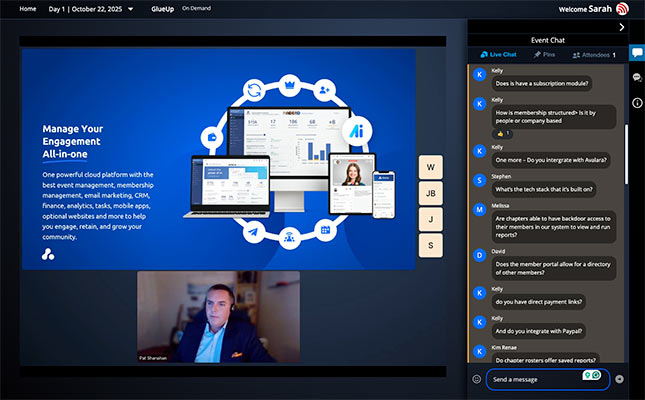
Task: Select the direct payment links message
Action: [539, 302]
